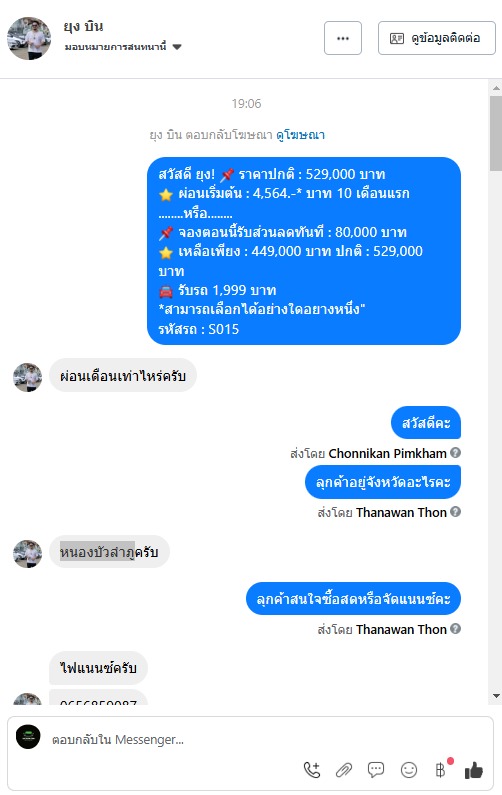
Task: Click the conversation scrollbar thumb
Action: click(496, 133)
